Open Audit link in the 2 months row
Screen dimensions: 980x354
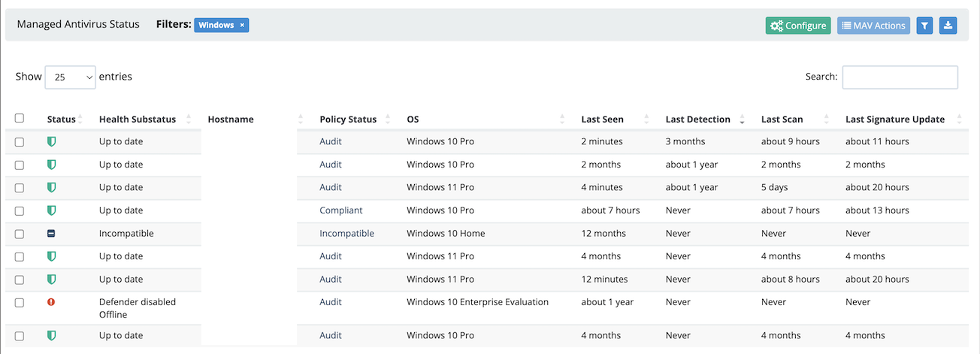tap(331, 165)
